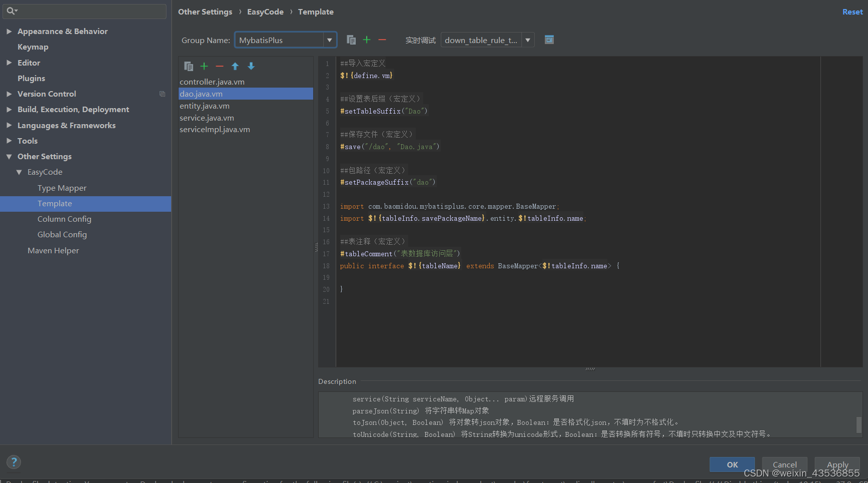Image resolution: width=868 pixels, height=483 pixels.
Task: Click into the settings search field
Action: click(85, 11)
